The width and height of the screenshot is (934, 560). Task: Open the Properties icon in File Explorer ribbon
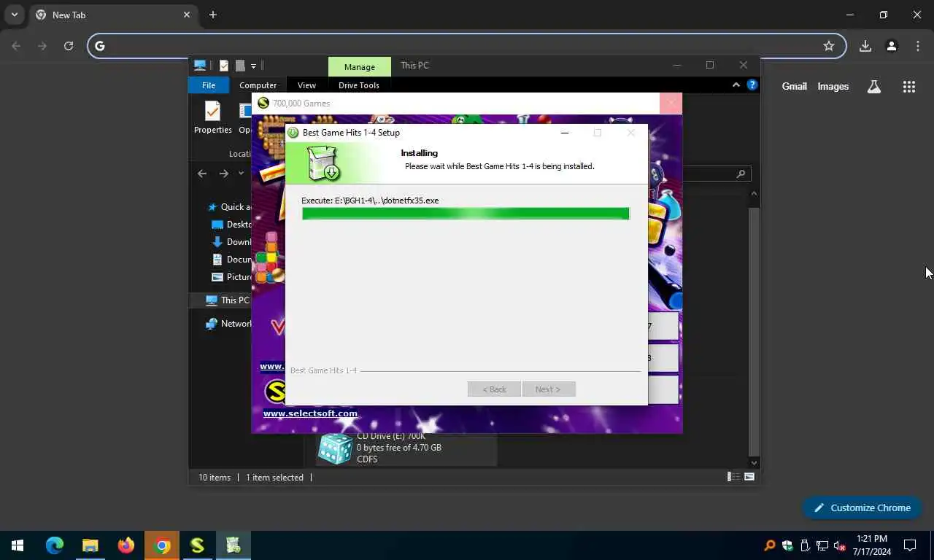212,117
